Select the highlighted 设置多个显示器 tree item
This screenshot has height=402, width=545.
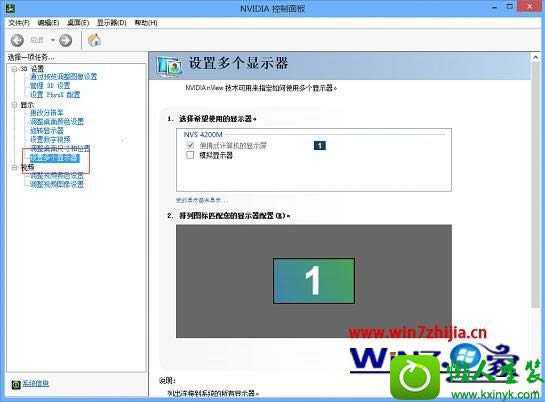point(55,158)
